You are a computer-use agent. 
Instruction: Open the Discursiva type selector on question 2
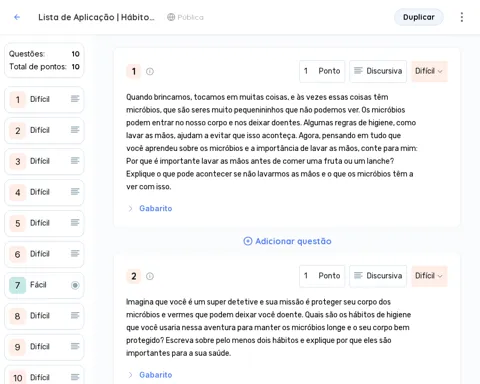click(x=378, y=276)
